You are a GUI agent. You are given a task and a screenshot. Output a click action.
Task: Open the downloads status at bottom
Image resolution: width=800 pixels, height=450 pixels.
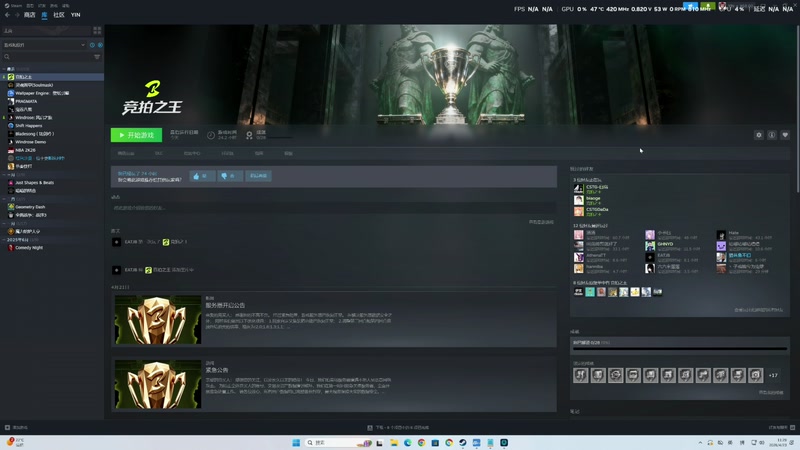[399, 428]
